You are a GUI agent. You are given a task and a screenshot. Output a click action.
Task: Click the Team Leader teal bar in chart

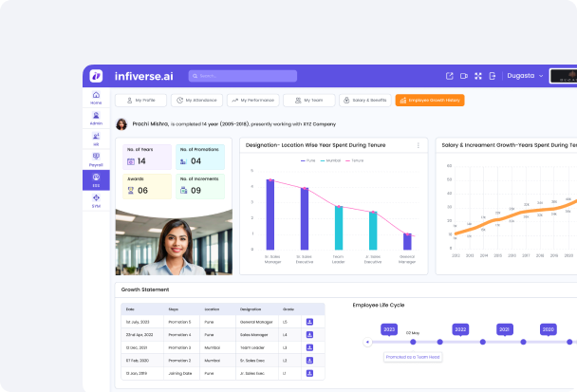click(339, 228)
